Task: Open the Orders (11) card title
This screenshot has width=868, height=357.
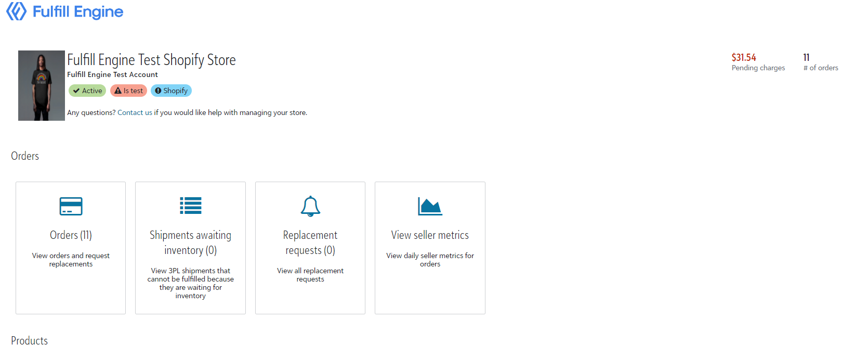Action: (71, 235)
